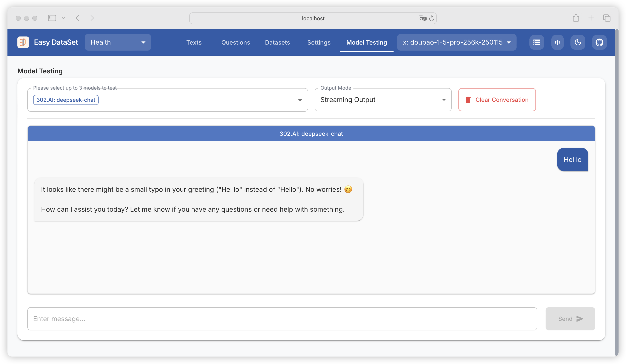This screenshot has height=364, width=626.
Task: Open the Streaming Output mode dropdown
Action: [x=383, y=100]
